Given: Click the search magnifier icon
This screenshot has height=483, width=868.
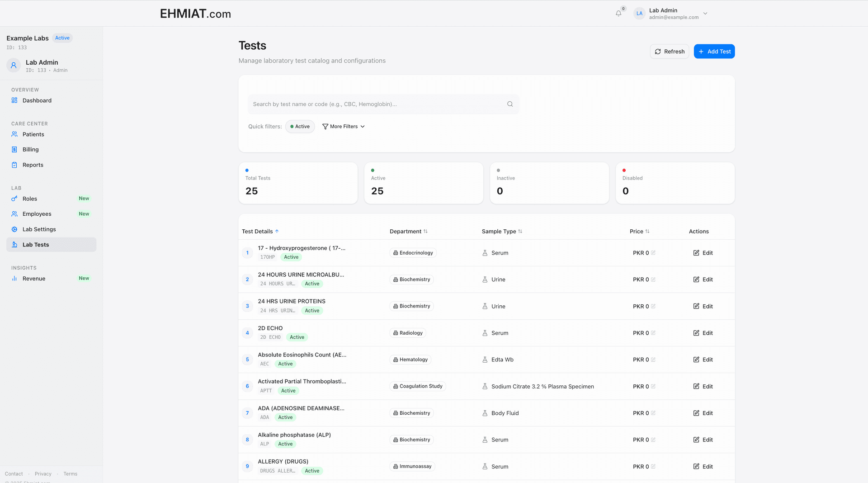Looking at the screenshot, I should point(510,104).
